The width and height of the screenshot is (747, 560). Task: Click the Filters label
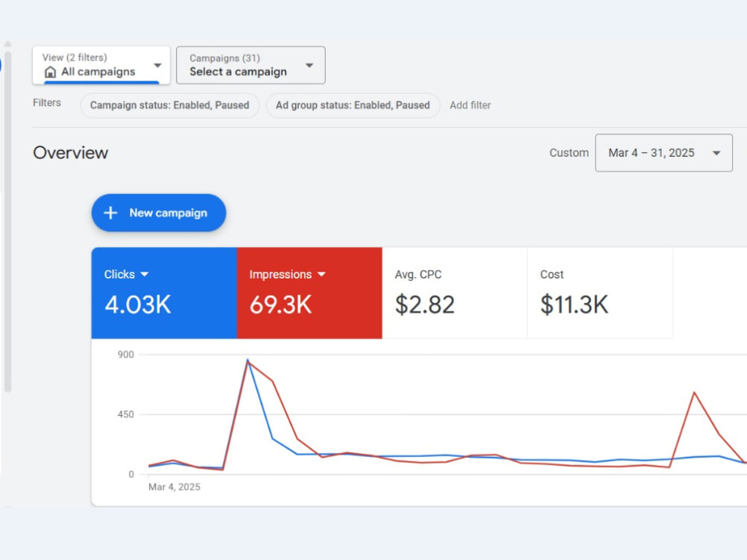point(46,103)
